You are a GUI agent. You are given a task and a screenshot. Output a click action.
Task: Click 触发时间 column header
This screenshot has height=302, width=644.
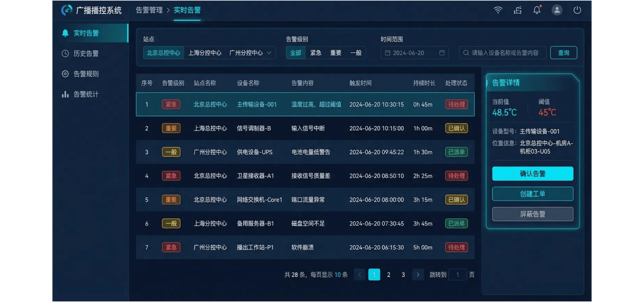click(360, 83)
